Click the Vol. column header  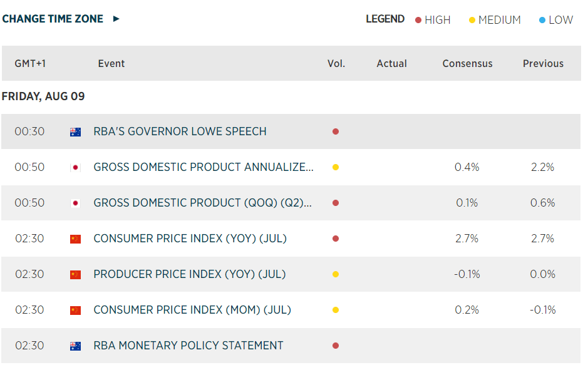336,63
